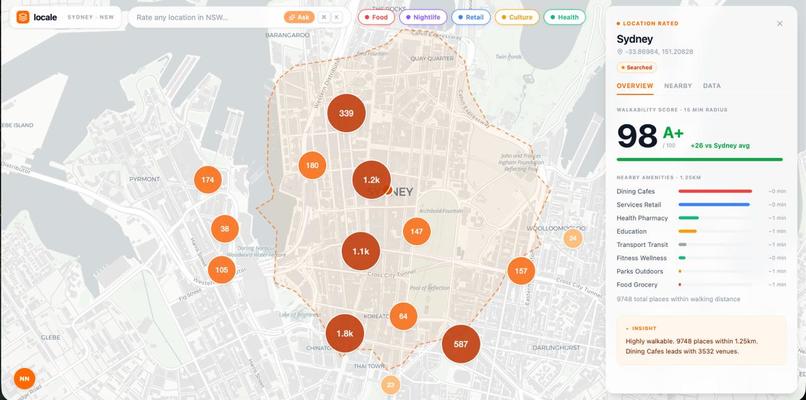Click the 174 cluster marker in Pyrmont
806x400 pixels.
(208, 180)
